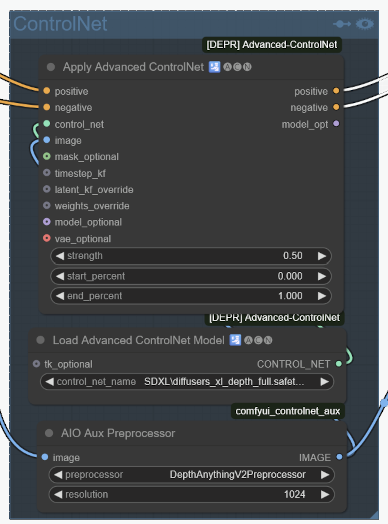This screenshot has width=388, height=524.
Task: Increase start_percent with the right arrow
Action: click(x=322, y=276)
